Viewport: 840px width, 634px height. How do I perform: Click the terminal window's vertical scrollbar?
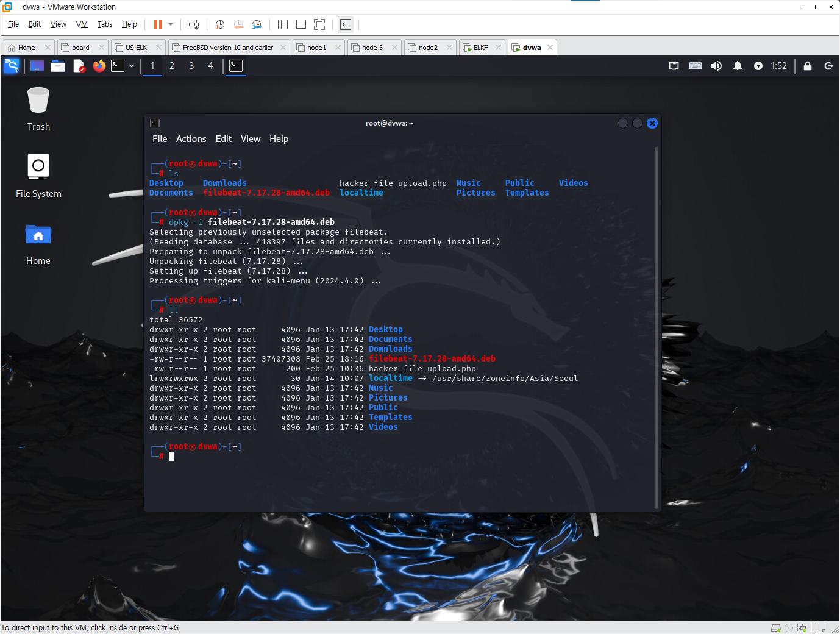pyautogui.click(x=657, y=327)
